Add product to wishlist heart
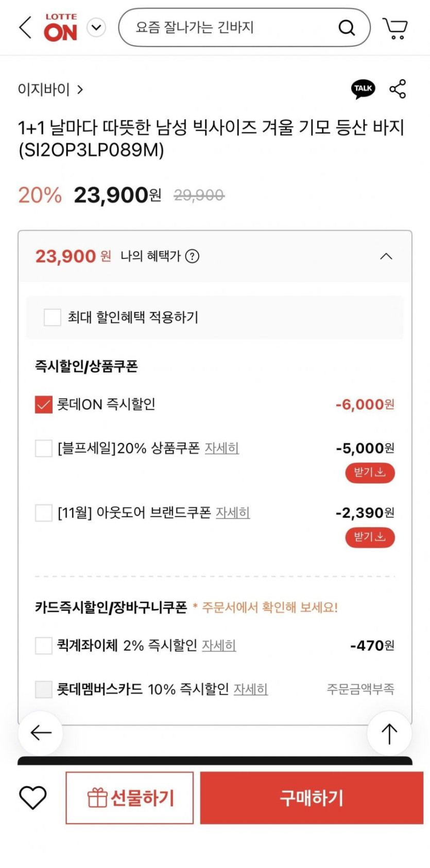Screen dimensions: 430x868 pyautogui.click(x=33, y=797)
